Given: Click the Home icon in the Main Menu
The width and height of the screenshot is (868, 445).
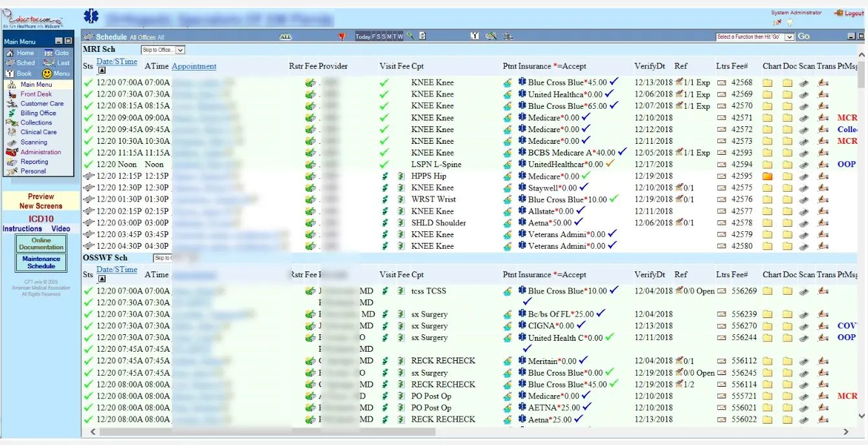Looking at the screenshot, I should tap(10, 52).
